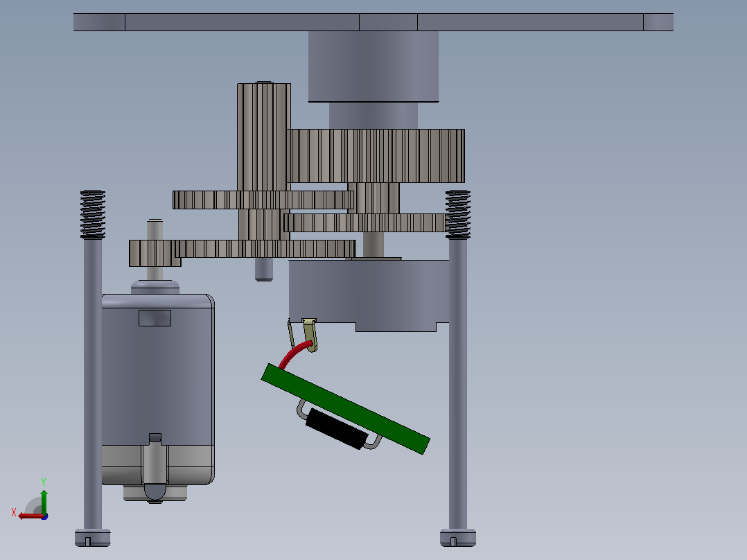The height and width of the screenshot is (560, 747).
Task: Select the gray housing block above the circuit board
Action: (369, 295)
